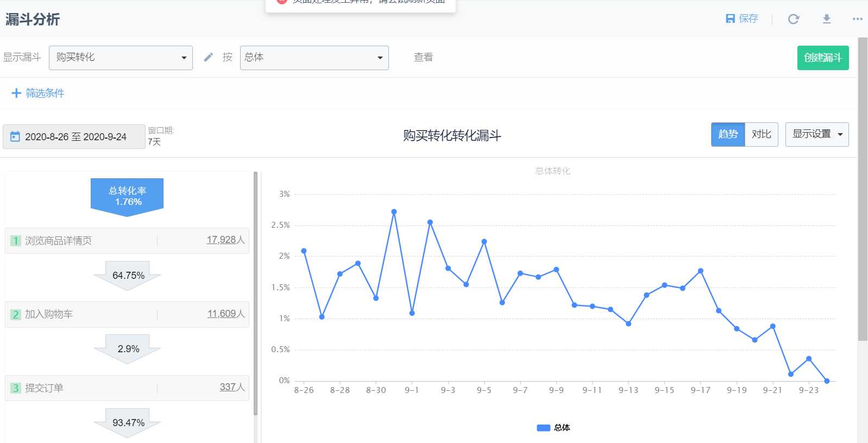The width and height of the screenshot is (868, 443).
Task: Edit the funnel with pencil icon
Action: tap(209, 57)
